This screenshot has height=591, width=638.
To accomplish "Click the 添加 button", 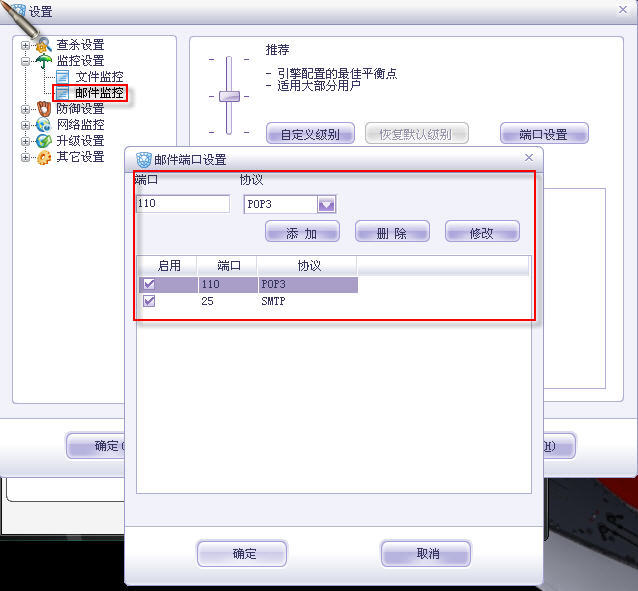I will pos(302,232).
